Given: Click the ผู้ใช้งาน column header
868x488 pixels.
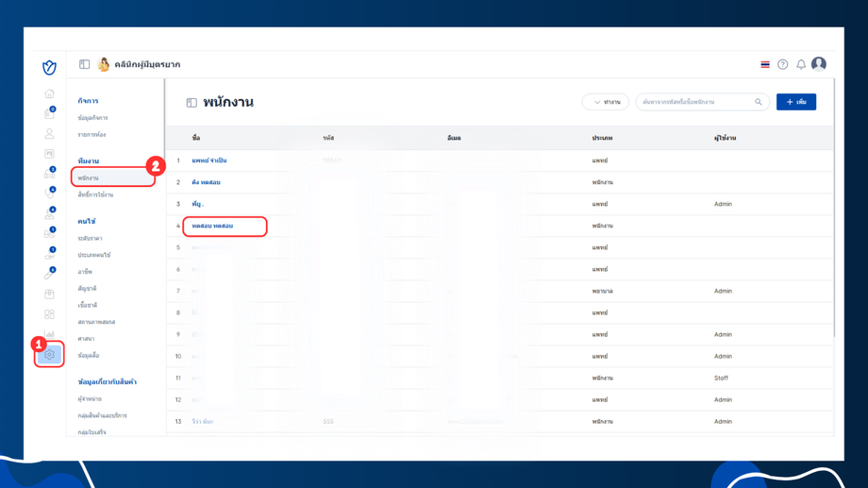Looking at the screenshot, I should (726, 138).
